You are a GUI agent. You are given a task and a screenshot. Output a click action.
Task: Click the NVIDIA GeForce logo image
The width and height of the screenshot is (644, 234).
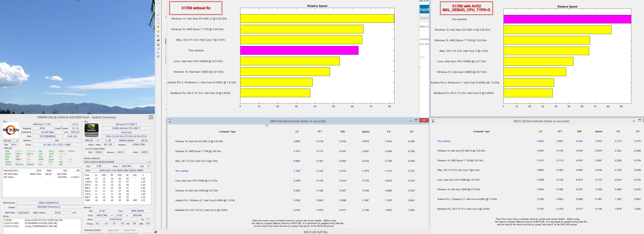pos(92,130)
